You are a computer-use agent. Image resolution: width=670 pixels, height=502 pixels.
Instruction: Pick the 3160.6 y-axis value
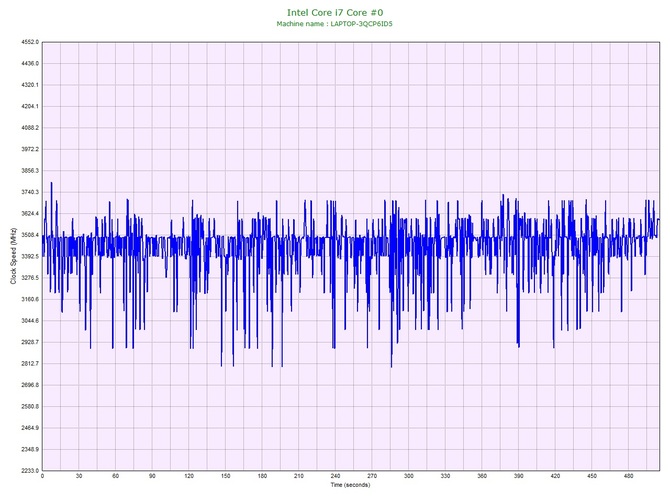30,299
